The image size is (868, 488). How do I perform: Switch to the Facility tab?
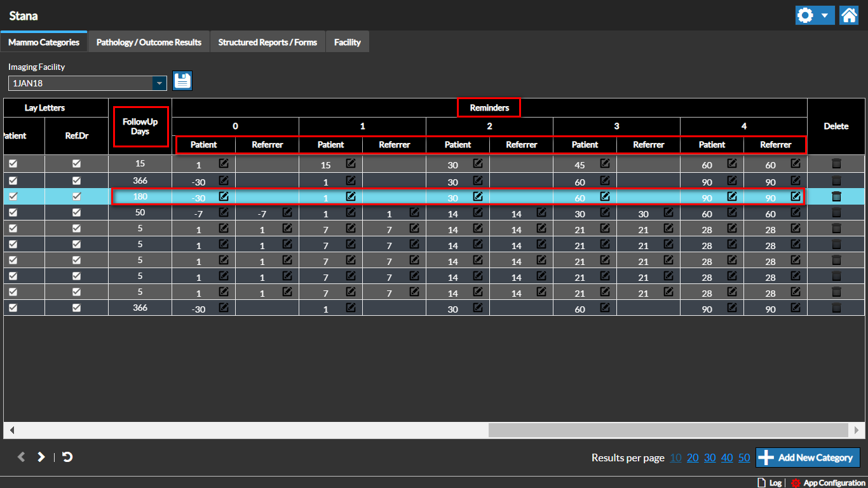coord(348,43)
